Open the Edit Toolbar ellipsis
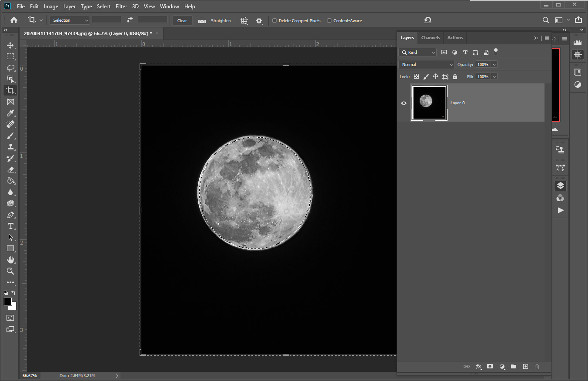The width and height of the screenshot is (588, 381). tap(10, 282)
